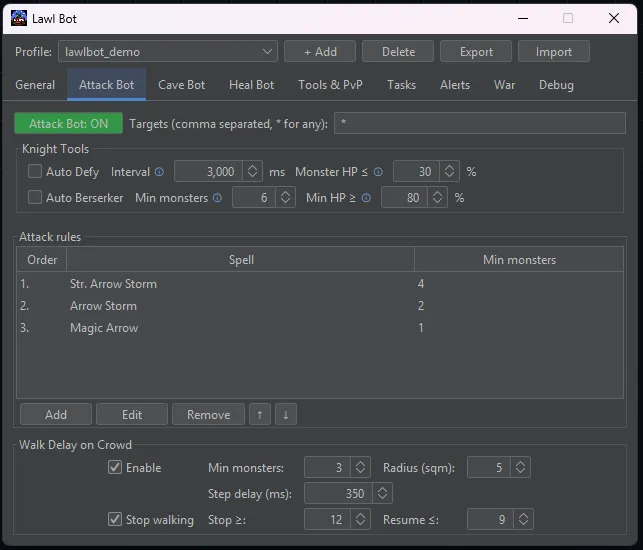Click the info icon next to Interval

point(159,172)
